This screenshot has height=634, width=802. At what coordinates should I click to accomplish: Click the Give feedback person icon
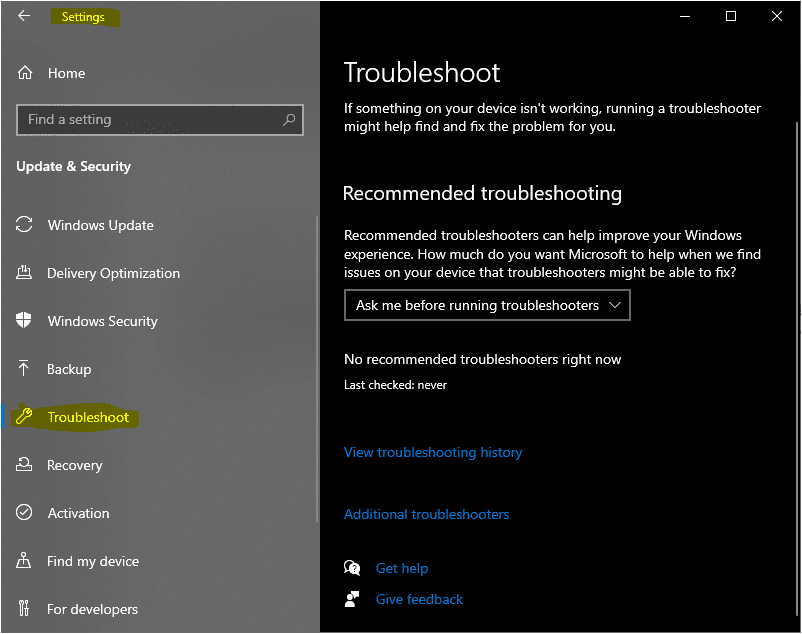(x=352, y=599)
